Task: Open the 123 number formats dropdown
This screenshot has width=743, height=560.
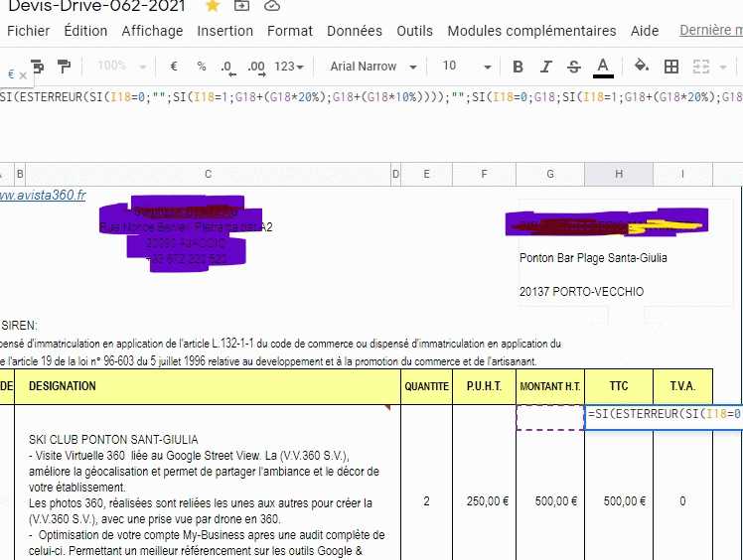Action: [x=289, y=67]
